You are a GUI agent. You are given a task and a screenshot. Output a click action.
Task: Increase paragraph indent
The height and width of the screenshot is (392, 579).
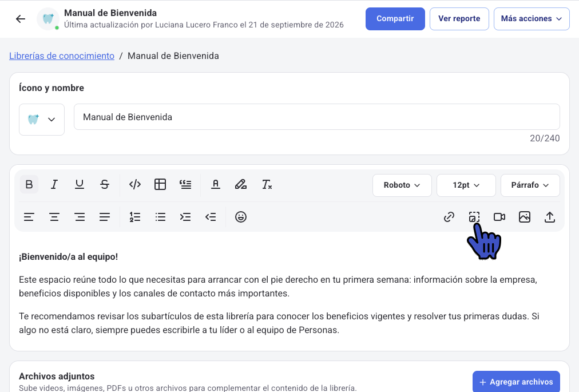click(185, 217)
